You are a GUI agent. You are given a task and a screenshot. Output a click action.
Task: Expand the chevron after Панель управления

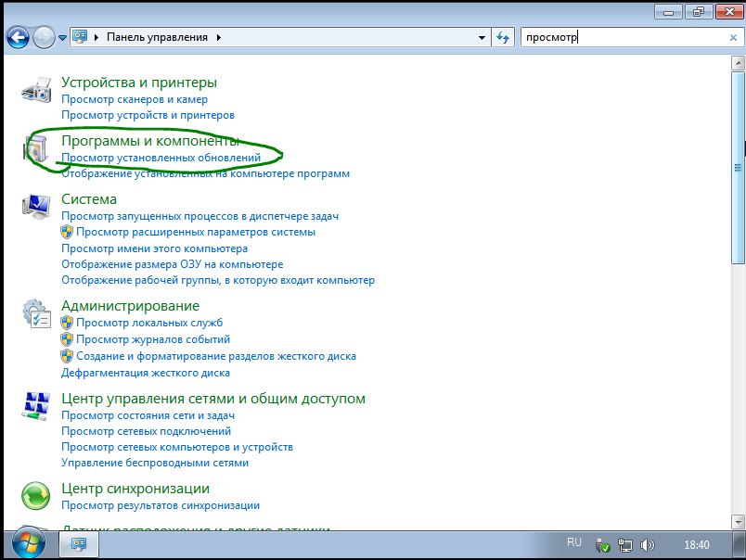pos(219,38)
